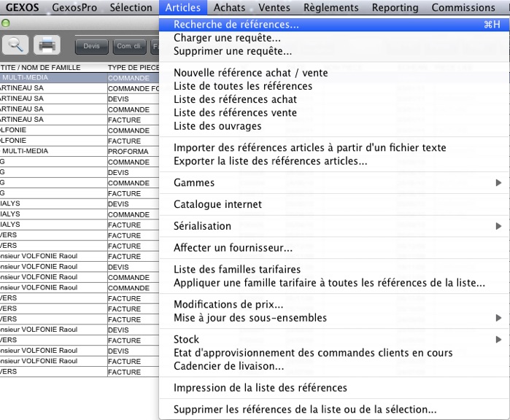Choose Supprimer les références de la liste…
The width and height of the screenshot is (510, 420).
(x=334, y=409)
